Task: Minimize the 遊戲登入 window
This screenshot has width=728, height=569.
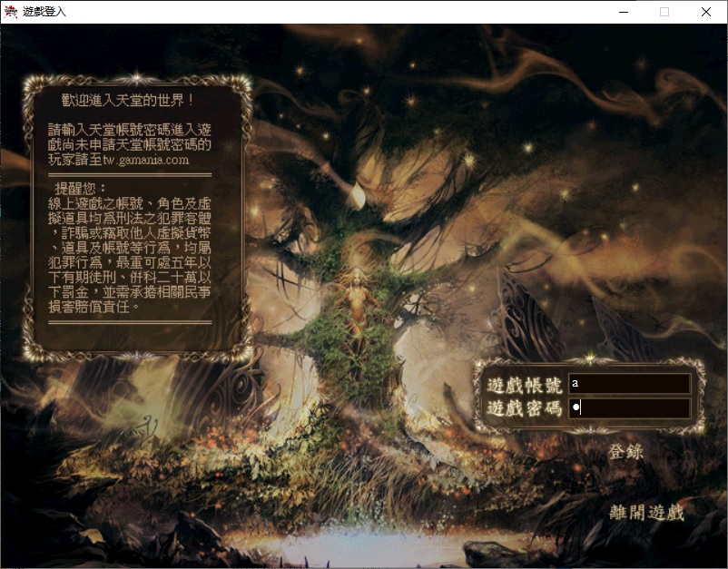Action: 624,12
